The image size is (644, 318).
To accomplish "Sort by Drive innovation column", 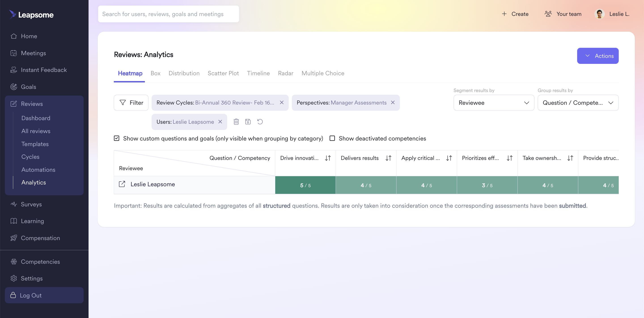I will (x=328, y=158).
